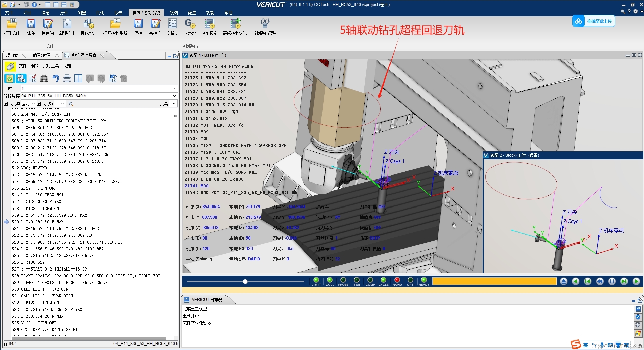
Task: Expand 工位 dropdown
Action: coord(174,88)
